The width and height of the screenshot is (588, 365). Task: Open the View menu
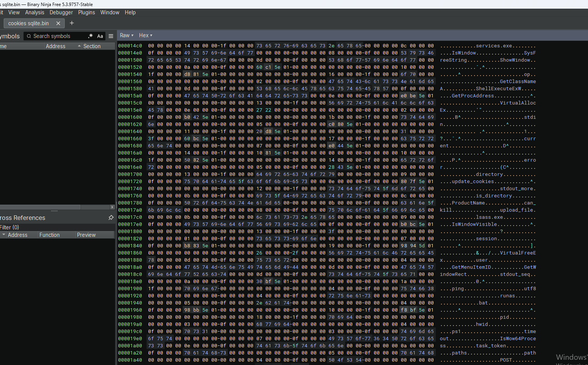click(14, 12)
